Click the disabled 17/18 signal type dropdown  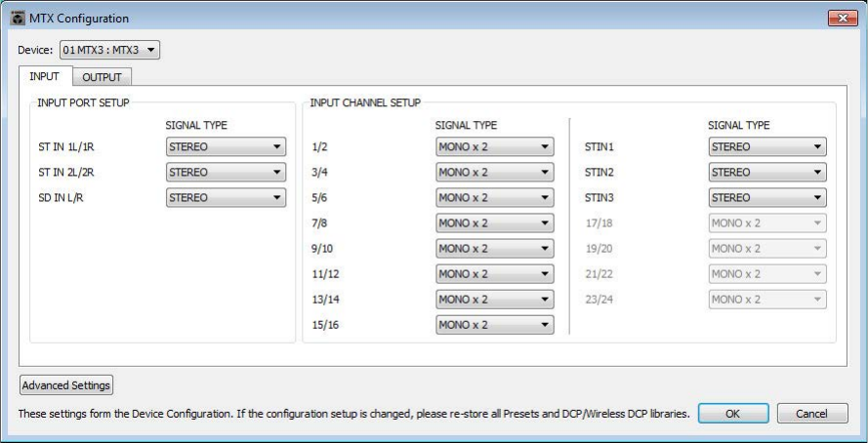767,222
